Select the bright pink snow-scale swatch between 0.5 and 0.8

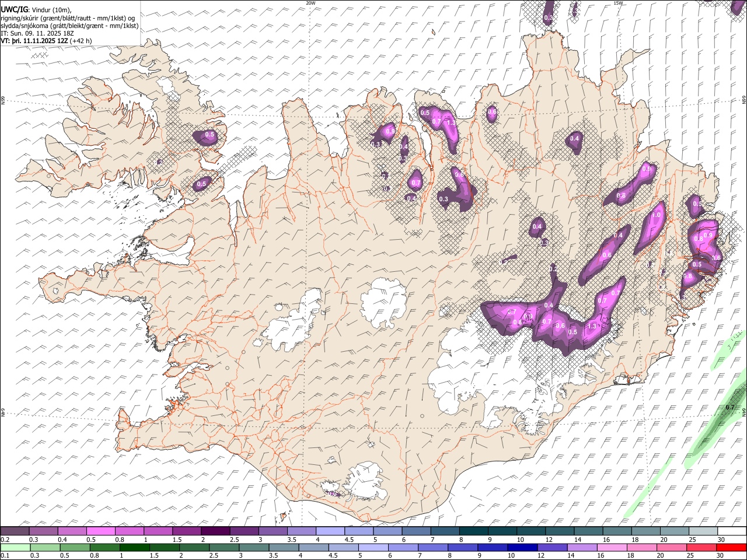100,531
